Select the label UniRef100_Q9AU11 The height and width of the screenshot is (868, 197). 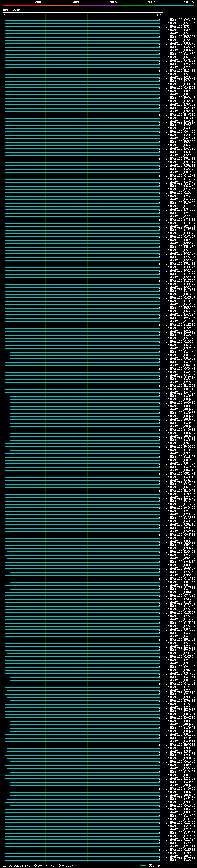click(180, 165)
